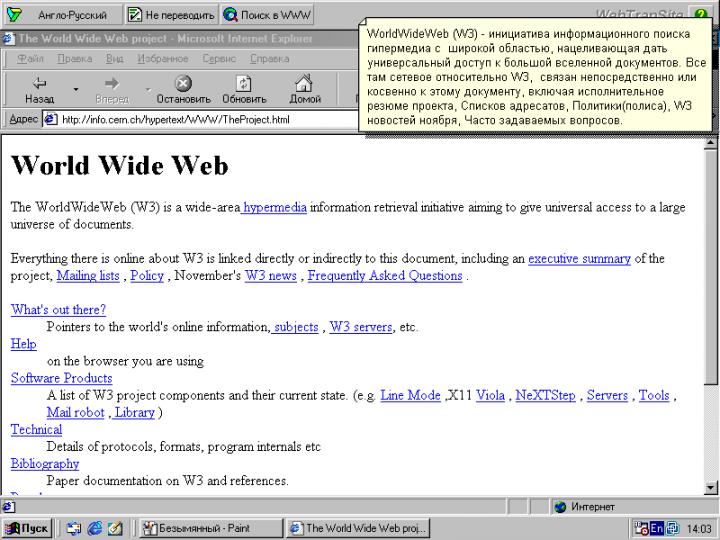The height and width of the screenshot is (540, 720).
Task: Open the Правка menu
Action: coord(75,59)
